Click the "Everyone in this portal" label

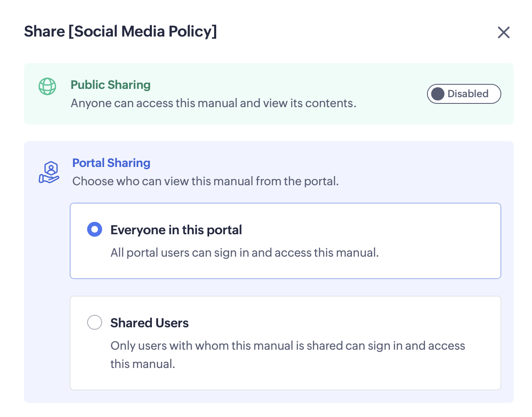click(176, 230)
